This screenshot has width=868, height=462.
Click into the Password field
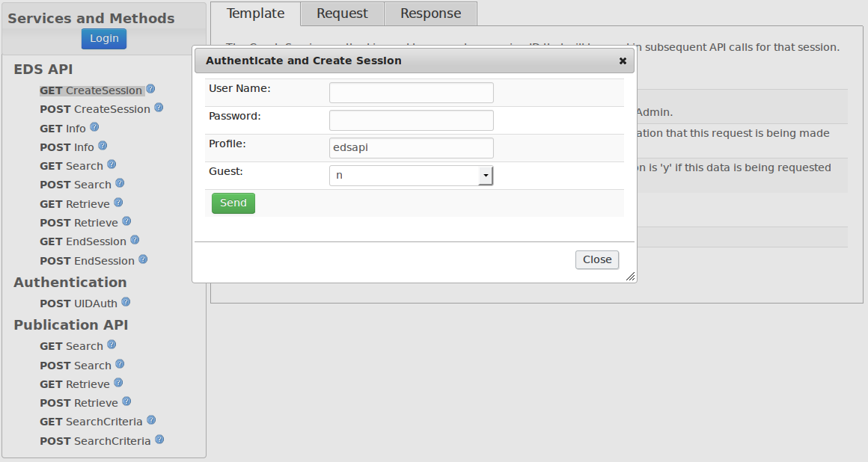[x=412, y=120]
